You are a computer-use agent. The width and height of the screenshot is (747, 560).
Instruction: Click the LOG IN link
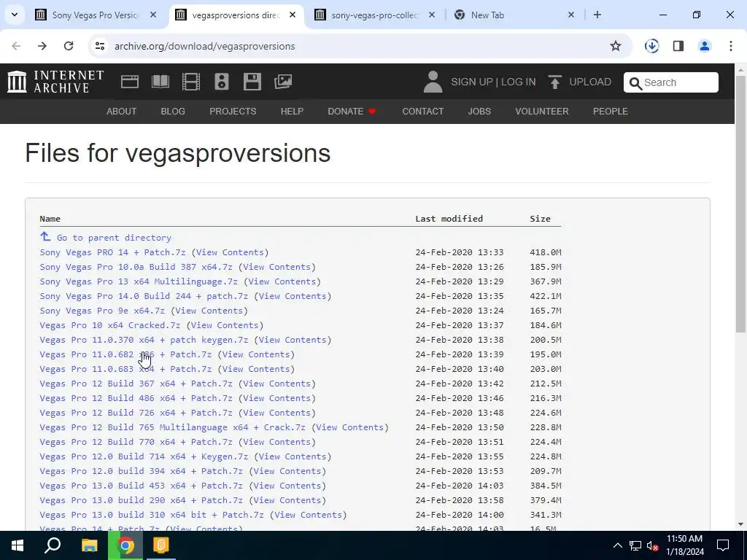pyautogui.click(x=519, y=82)
